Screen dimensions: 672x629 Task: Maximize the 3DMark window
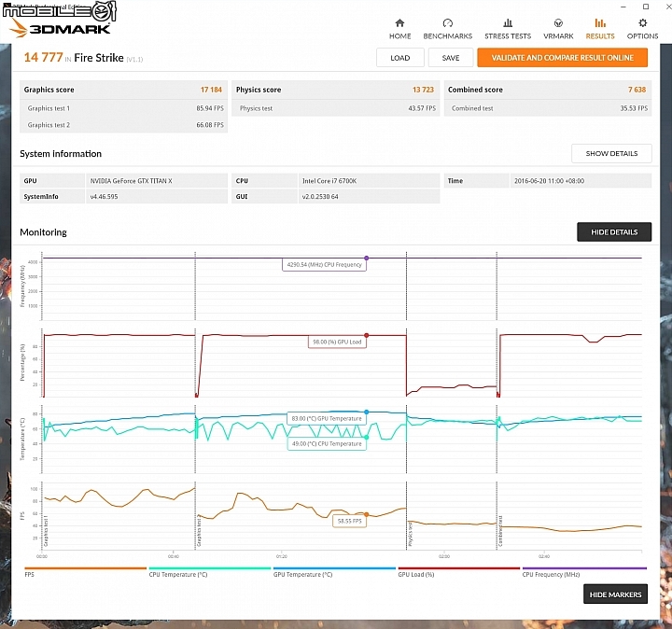pos(646,7)
